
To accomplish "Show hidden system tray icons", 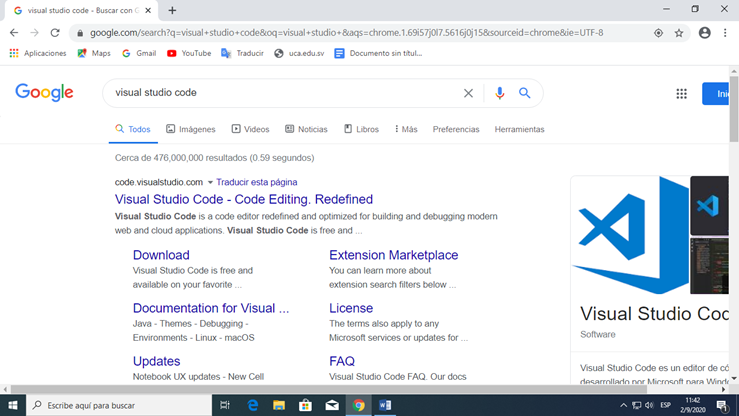I will point(623,405).
